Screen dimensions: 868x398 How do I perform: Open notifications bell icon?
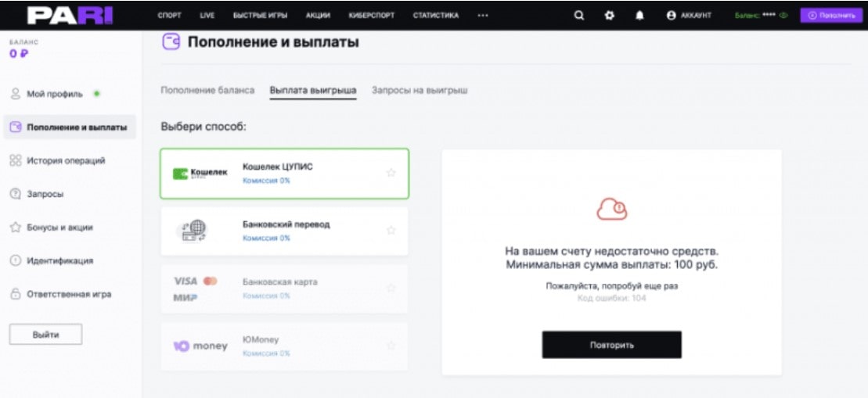click(639, 15)
